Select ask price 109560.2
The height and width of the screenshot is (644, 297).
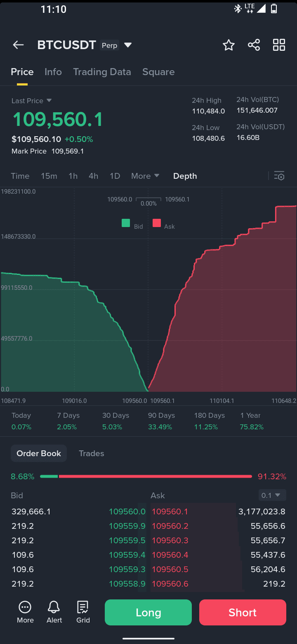click(x=170, y=526)
